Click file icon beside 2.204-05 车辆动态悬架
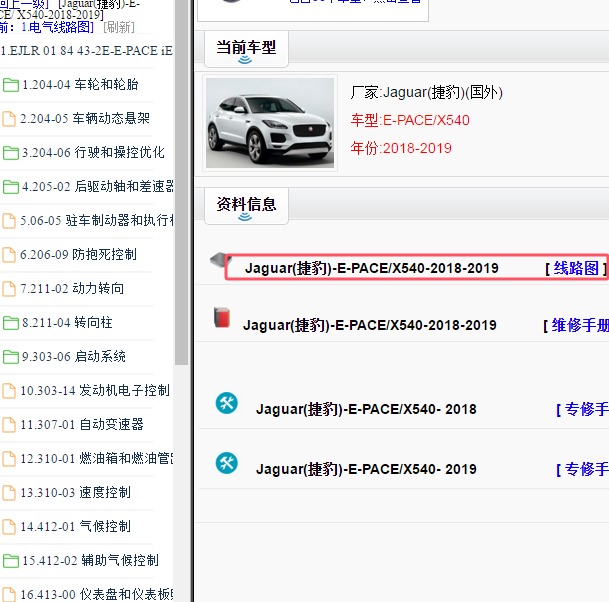This screenshot has height=602, width=609. (x=9, y=119)
